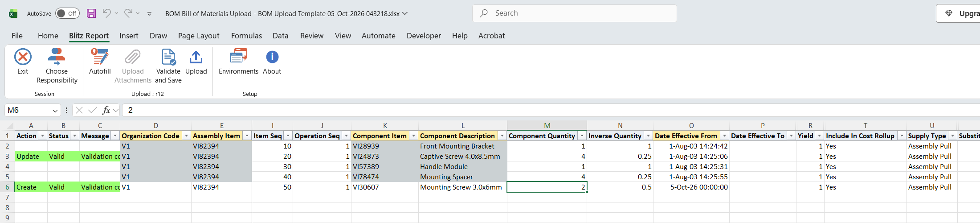Open the Component Quantity filter dropdown
The image size is (980, 223).
coord(582,136)
